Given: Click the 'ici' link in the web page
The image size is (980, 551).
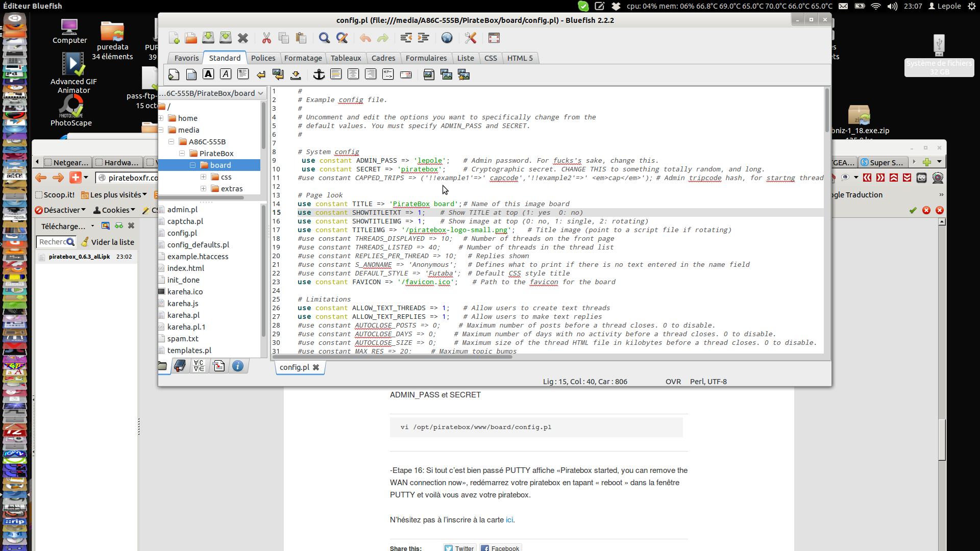Looking at the screenshot, I should point(509,520).
